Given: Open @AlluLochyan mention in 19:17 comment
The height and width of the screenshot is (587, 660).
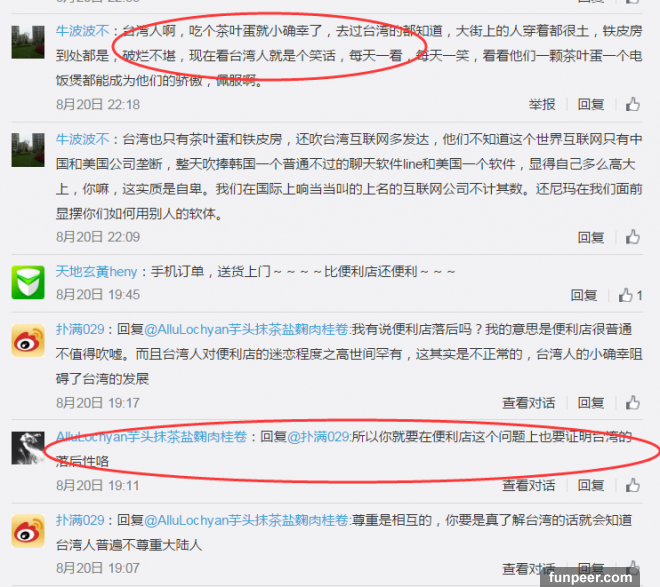Looking at the screenshot, I should pyautogui.click(x=246, y=329).
